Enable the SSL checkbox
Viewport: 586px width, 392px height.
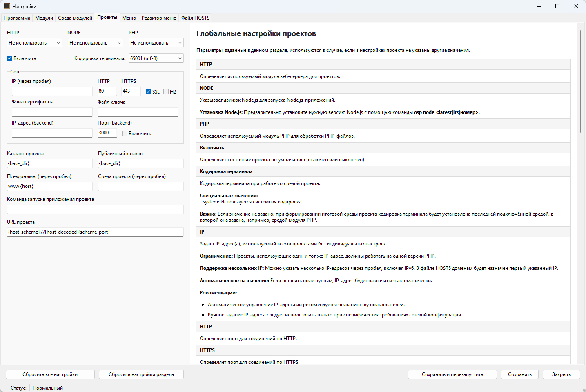(149, 92)
